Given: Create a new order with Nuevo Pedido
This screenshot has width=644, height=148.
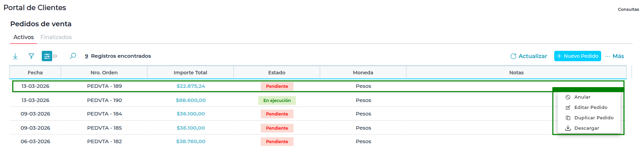Looking at the screenshot, I should 577,56.
